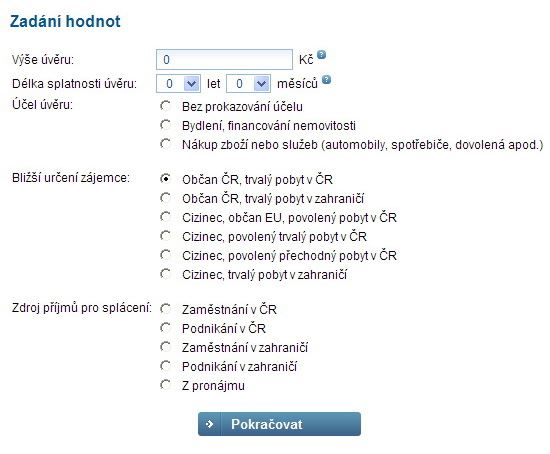550x454 pixels.
Task: Select Cizinec, povolený přechodný pobyt v ČR
Action: tap(165, 255)
